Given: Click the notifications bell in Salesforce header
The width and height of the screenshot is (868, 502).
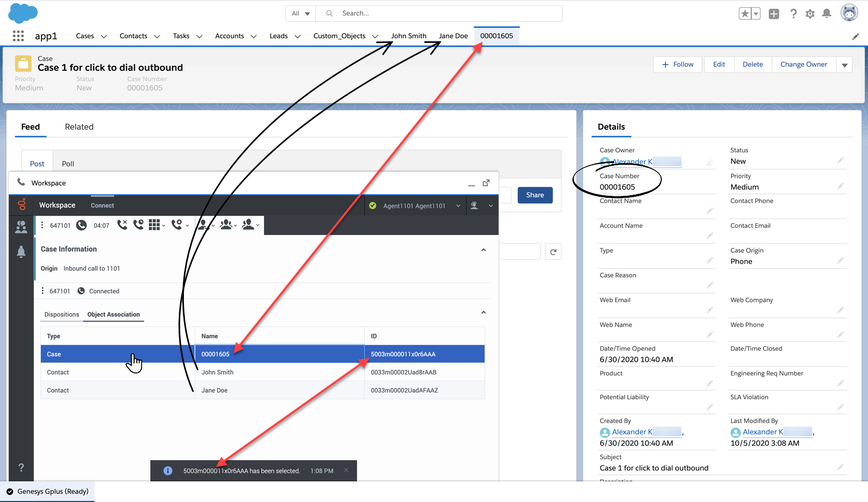Looking at the screenshot, I should click(827, 14).
